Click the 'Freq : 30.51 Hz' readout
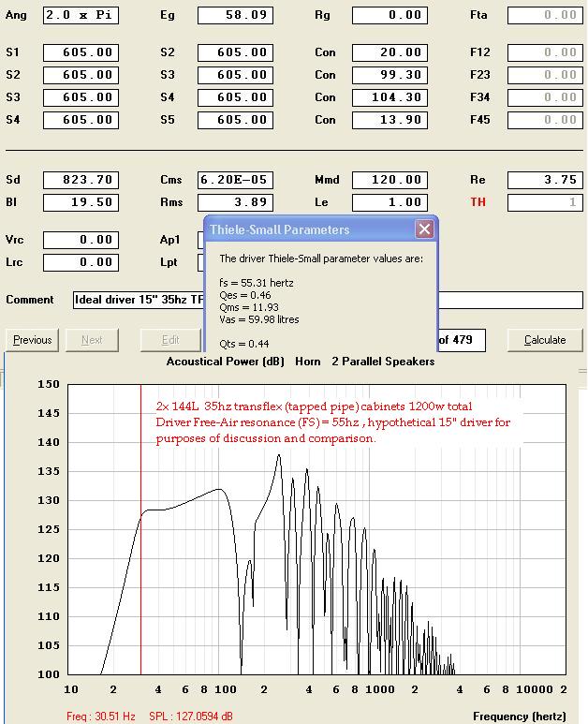This screenshot has height=724, width=588. pos(100,717)
